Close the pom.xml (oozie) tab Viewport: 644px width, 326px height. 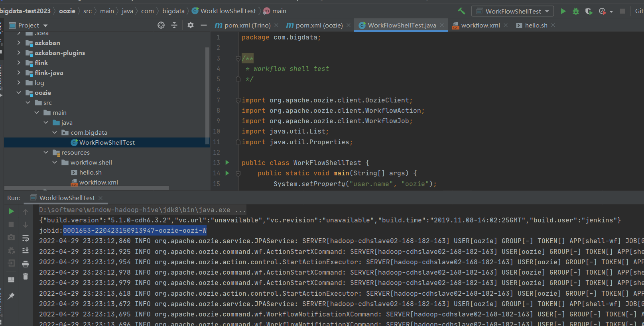[349, 25]
